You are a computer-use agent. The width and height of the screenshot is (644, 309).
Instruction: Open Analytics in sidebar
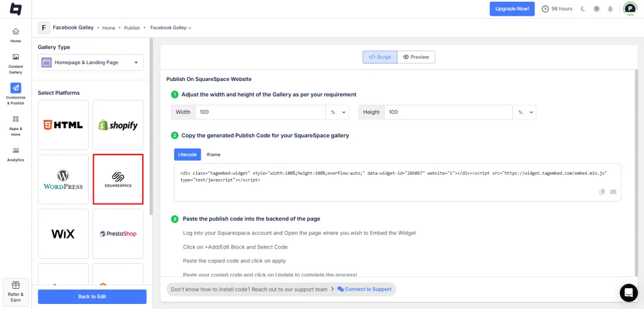coord(16,154)
